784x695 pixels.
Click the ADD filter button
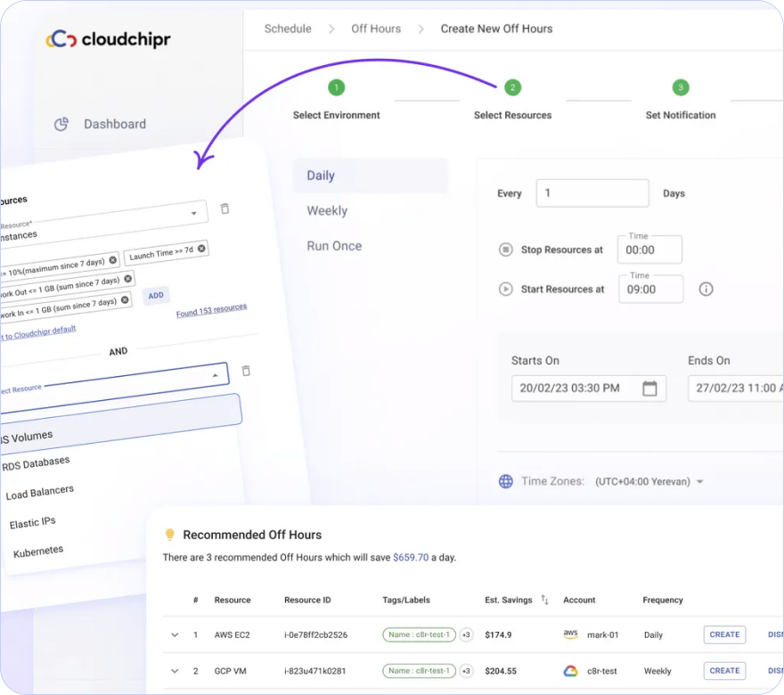coord(156,296)
